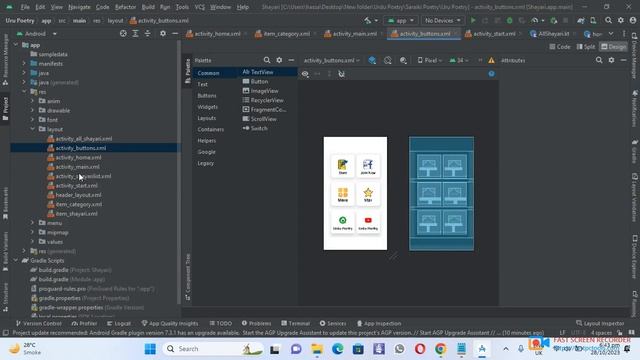
Task: Open Search Everywhere magnifier in top toolbar
Action: 608,20
